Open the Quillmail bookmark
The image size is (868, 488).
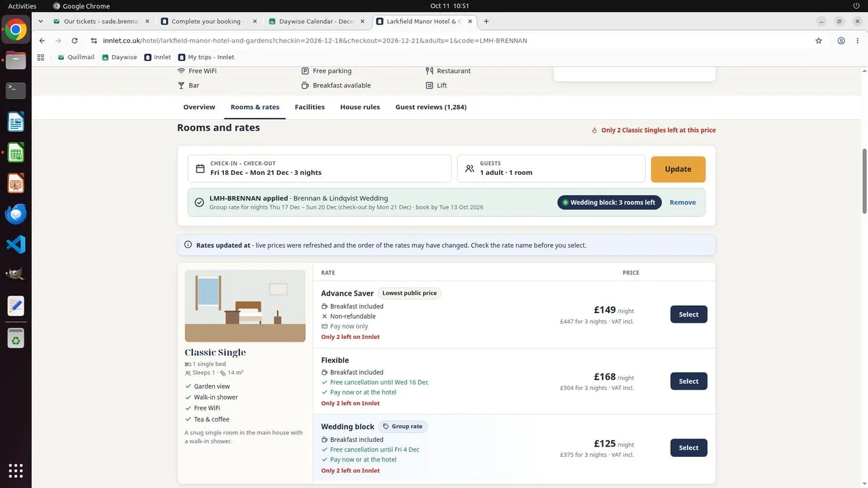point(76,58)
